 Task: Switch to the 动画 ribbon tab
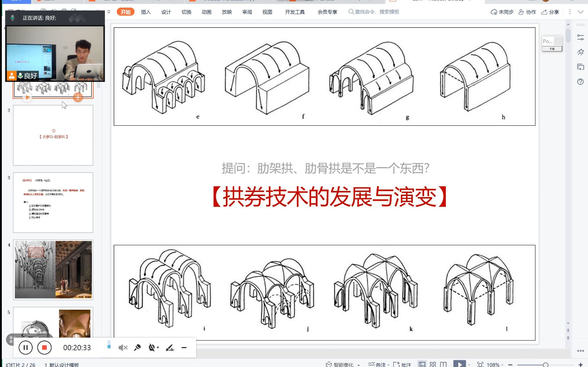tap(207, 12)
